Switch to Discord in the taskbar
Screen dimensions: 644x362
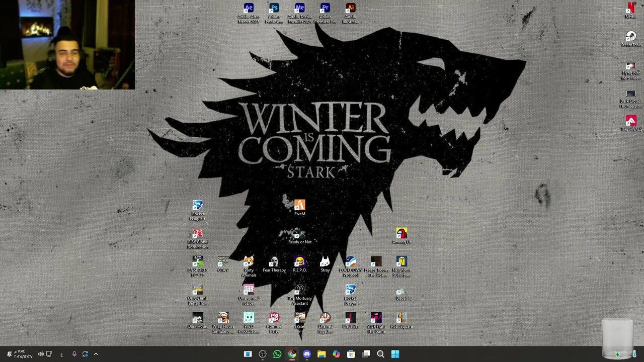coord(307,354)
